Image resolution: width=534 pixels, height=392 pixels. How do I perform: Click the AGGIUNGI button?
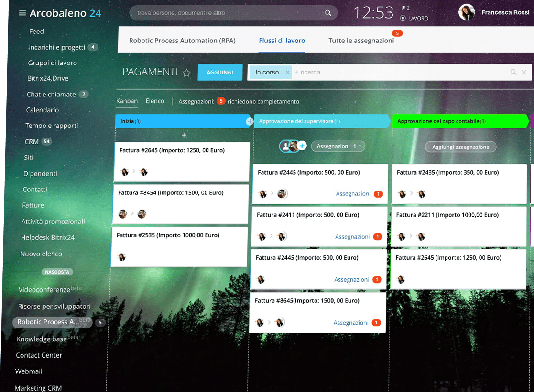[x=220, y=72]
